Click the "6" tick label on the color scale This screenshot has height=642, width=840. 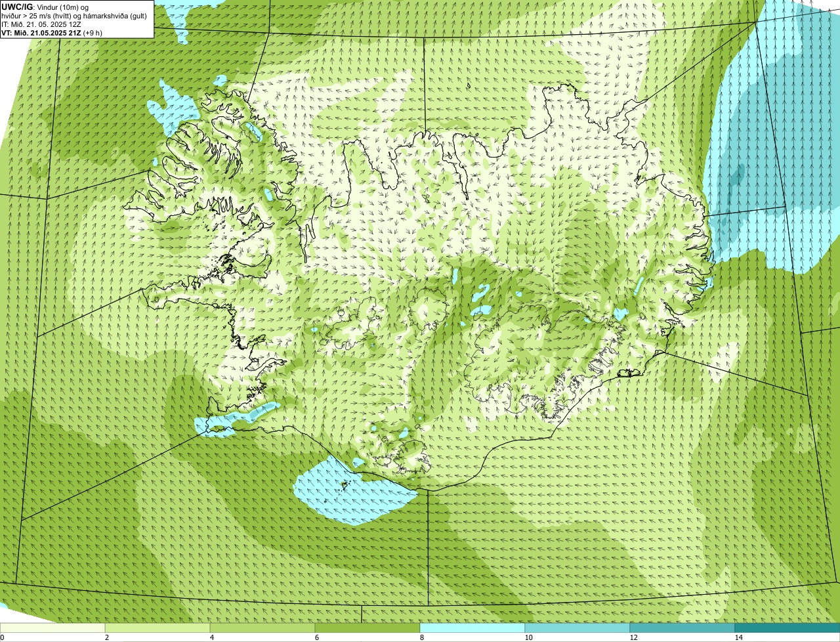[316, 637]
